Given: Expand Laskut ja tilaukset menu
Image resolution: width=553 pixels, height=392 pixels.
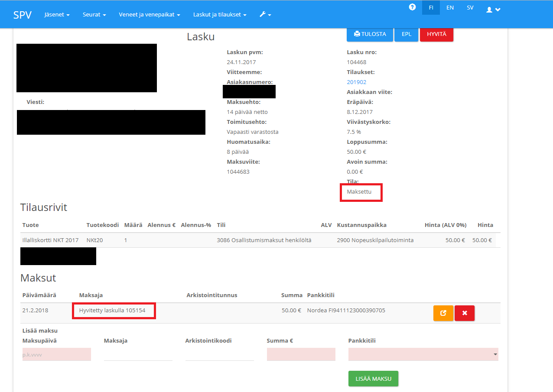Looking at the screenshot, I should pos(220,14).
